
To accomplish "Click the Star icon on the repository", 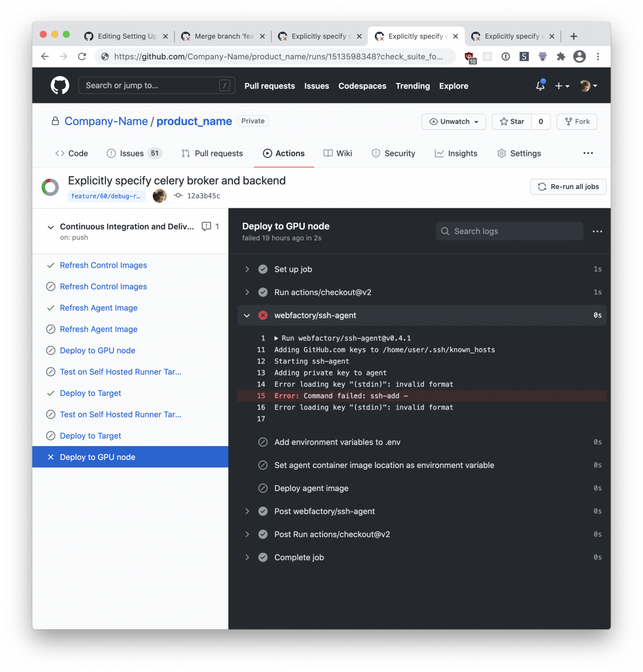I will (504, 122).
